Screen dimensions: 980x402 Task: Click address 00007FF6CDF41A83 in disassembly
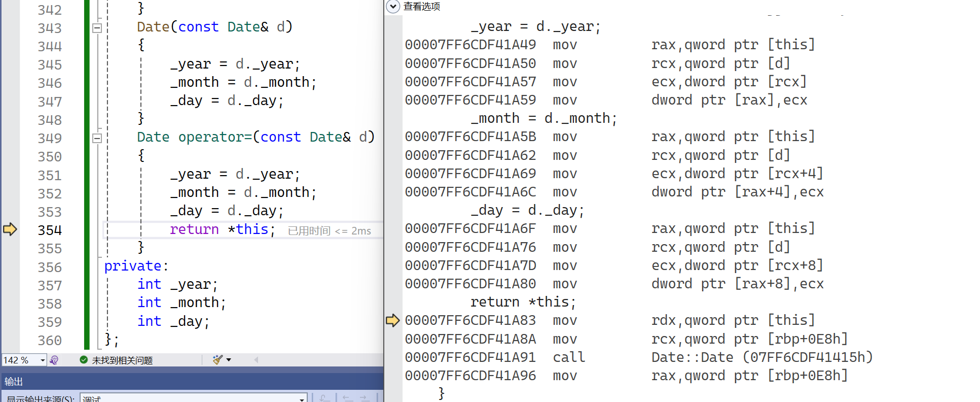[470, 320]
